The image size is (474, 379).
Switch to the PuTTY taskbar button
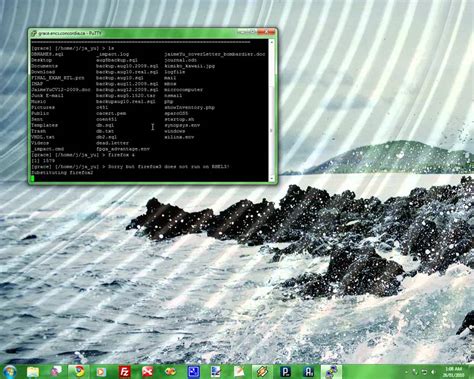coord(331,372)
